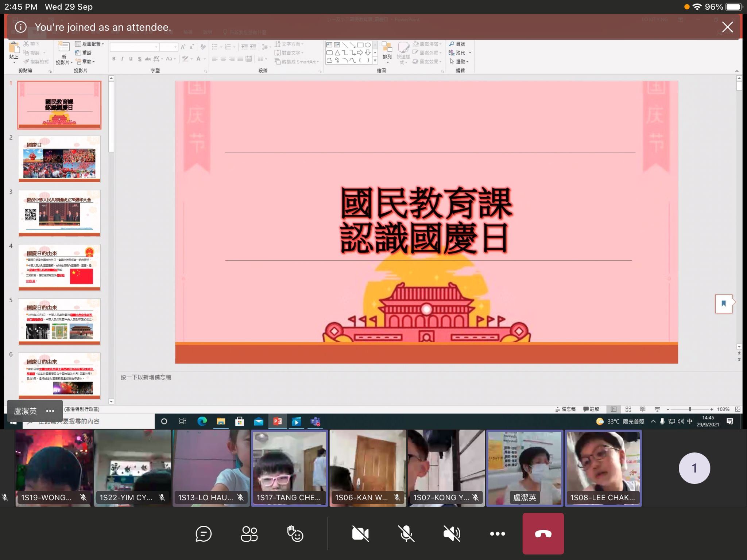
Task: Open the Teams chat conversation panel
Action: pyautogui.click(x=203, y=534)
